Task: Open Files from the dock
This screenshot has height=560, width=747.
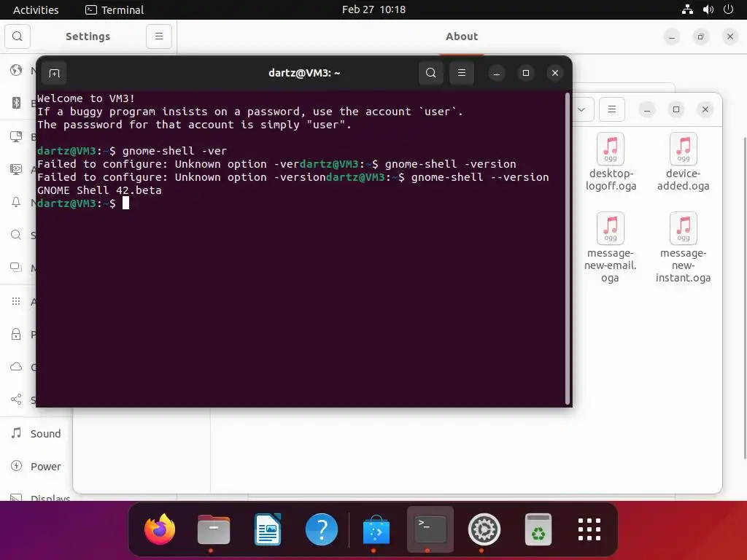Action: point(214,529)
